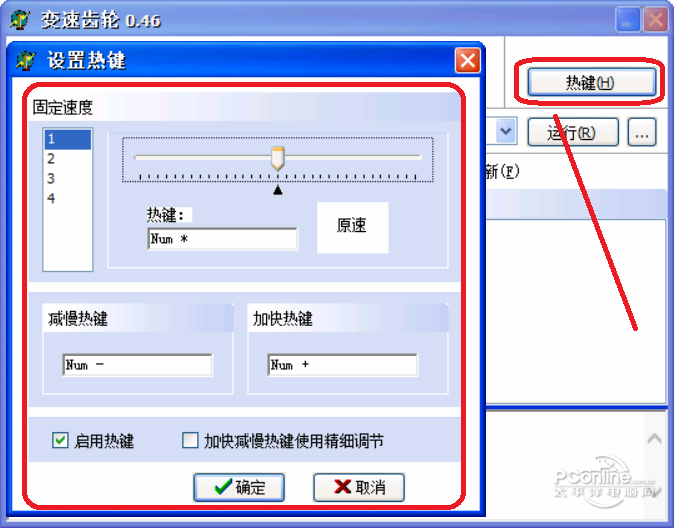The image size is (674, 528).
Task: Select fixed speed item 3 in list
Action: coord(68,178)
